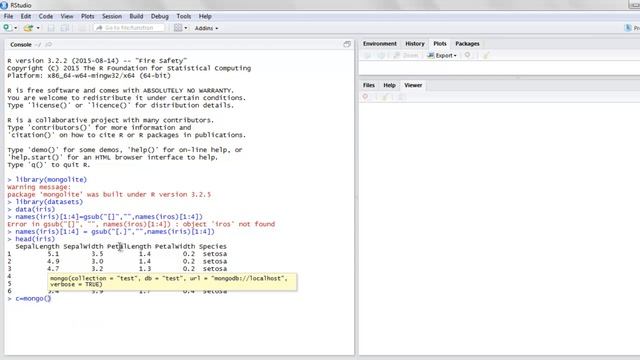
Task: Click the Print icon in main toolbar
Action: click(x=82, y=28)
